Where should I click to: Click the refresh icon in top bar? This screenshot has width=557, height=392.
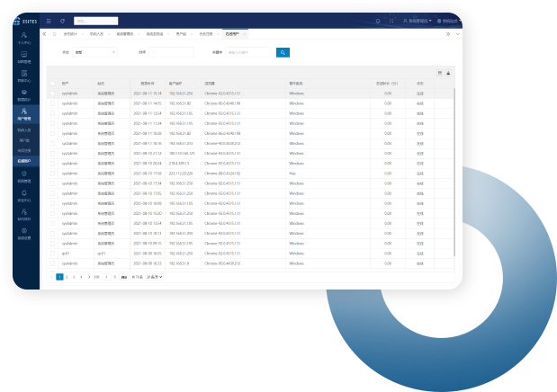62,20
